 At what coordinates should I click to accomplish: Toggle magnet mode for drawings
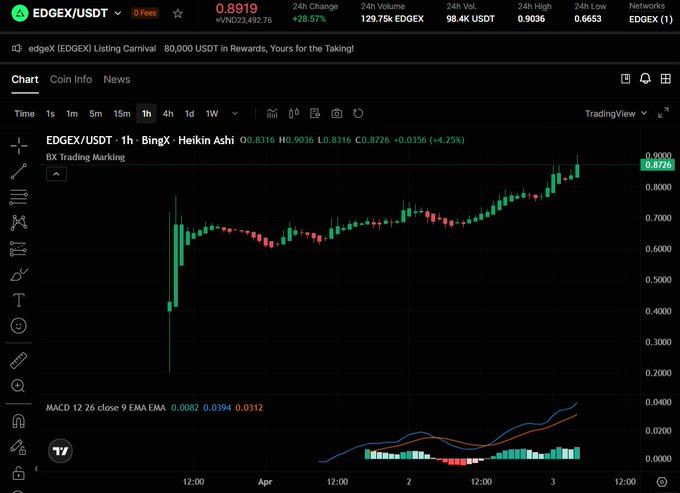(x=18, y=421)
